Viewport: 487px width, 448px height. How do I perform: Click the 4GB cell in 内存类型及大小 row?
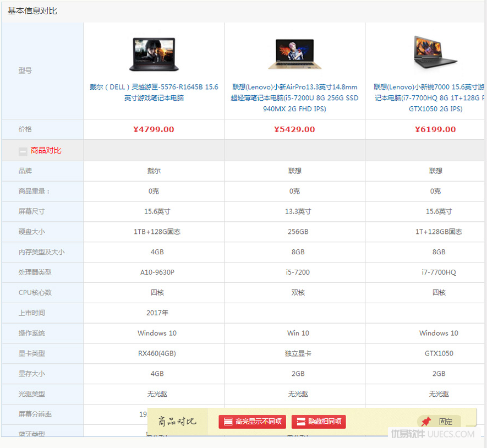[157, 252]
